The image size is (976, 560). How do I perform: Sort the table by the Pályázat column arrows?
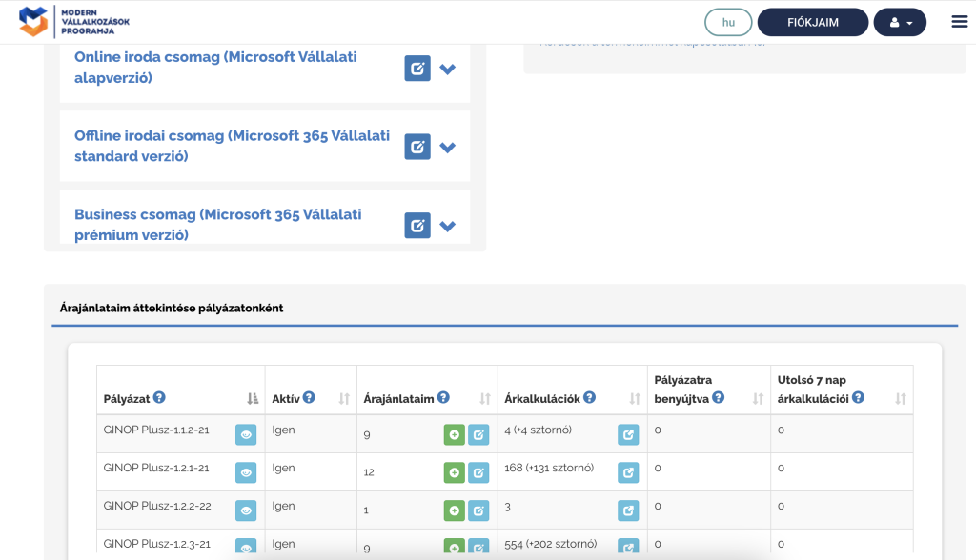250,398
